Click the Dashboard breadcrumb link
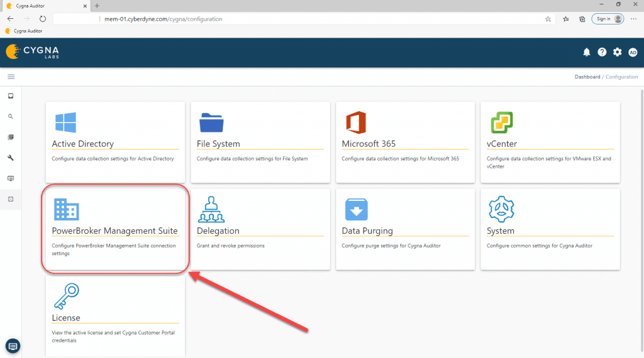Image resolution: width=644 pixels, height=358 pixels. tap(587, 77)
